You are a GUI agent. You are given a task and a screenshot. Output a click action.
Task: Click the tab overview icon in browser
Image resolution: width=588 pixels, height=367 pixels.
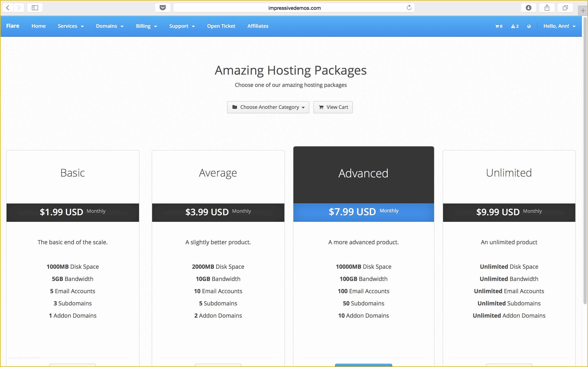565,8
